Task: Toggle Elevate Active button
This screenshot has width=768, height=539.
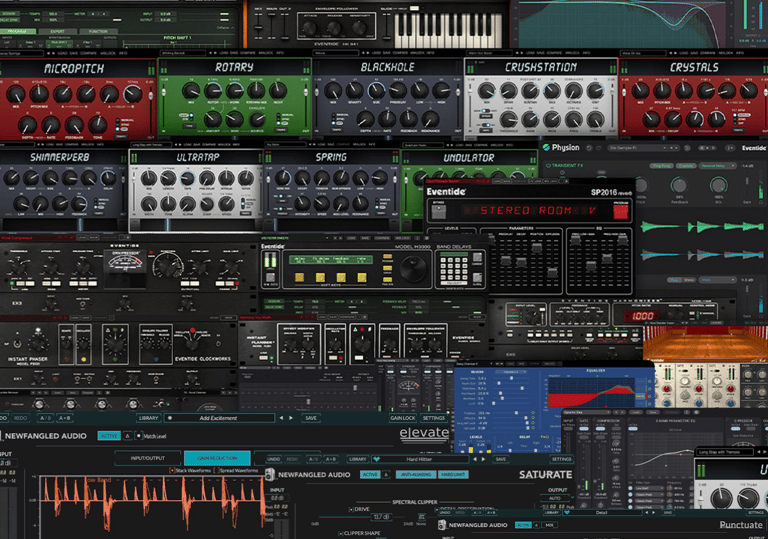Action: tap(109, 436)
